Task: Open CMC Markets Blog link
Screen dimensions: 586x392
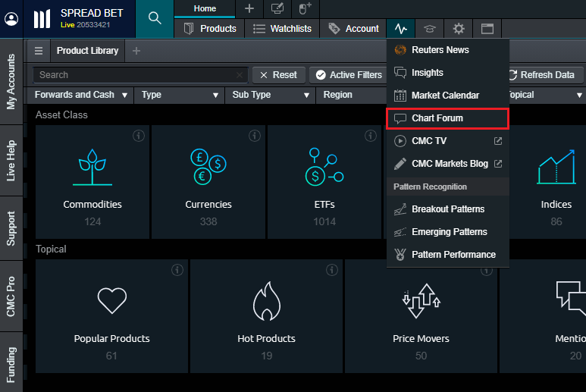Action: 448,164
